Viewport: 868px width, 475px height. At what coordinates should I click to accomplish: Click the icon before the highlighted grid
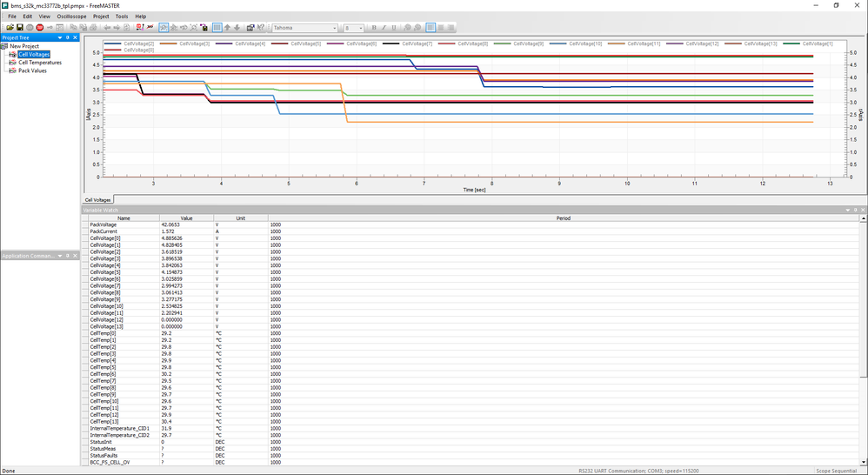204,27
